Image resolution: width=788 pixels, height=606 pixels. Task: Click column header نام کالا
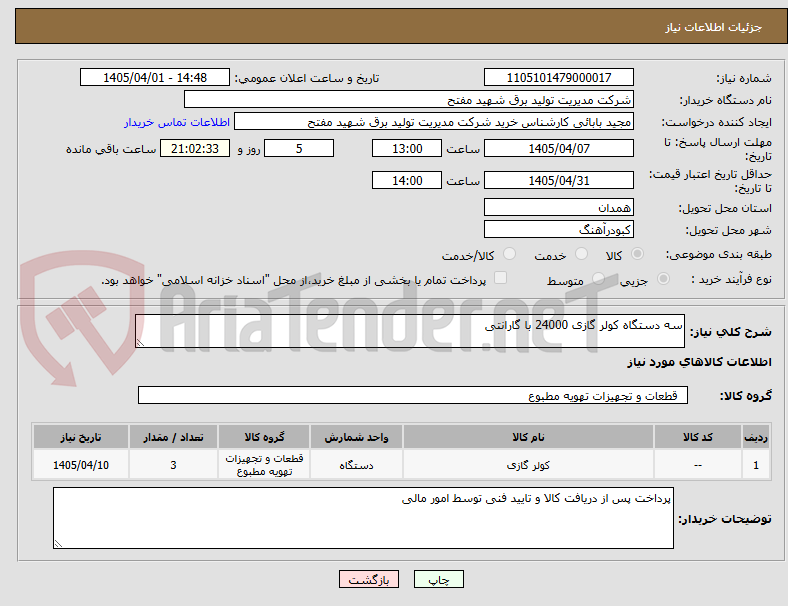coord(528,437)
